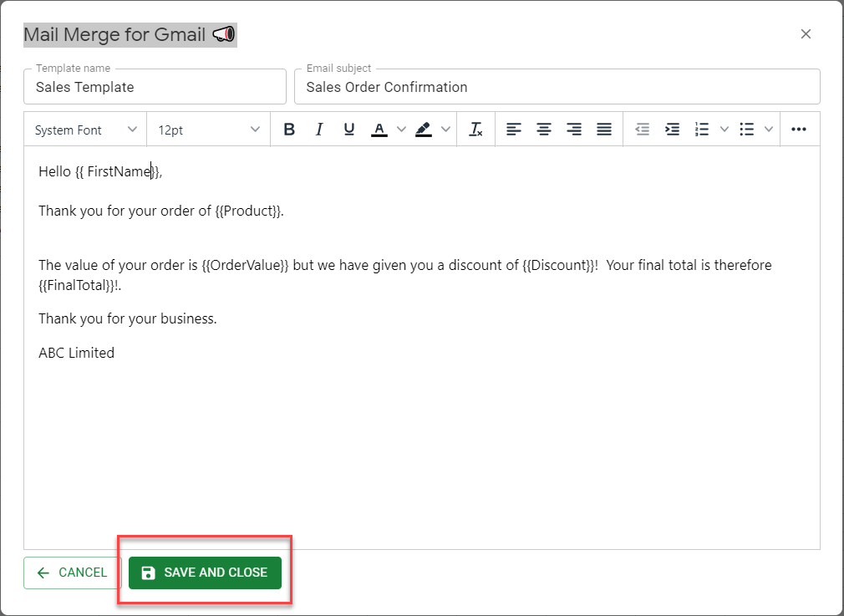Viewport: 844px width, 616px height.
Task: Select the right alignment icon
Action: (573, 130)
